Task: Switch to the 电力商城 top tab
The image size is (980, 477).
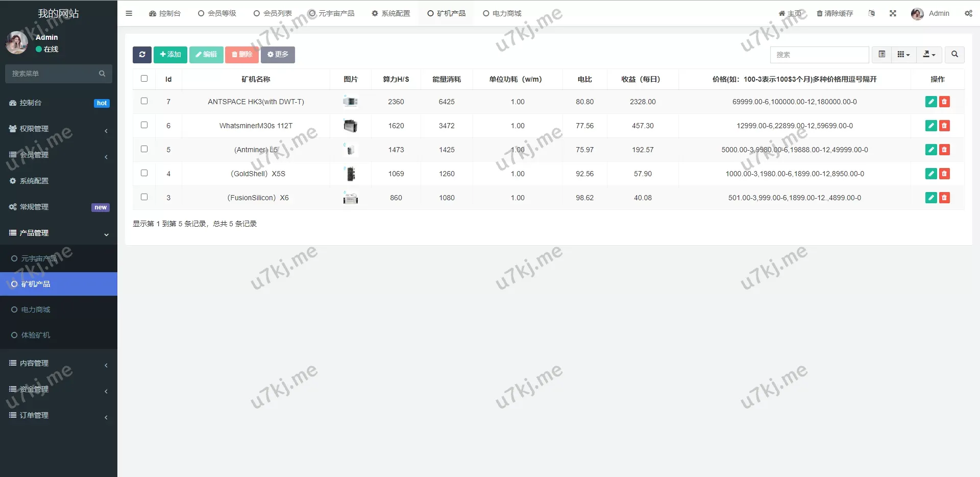Action: (502, 13)
